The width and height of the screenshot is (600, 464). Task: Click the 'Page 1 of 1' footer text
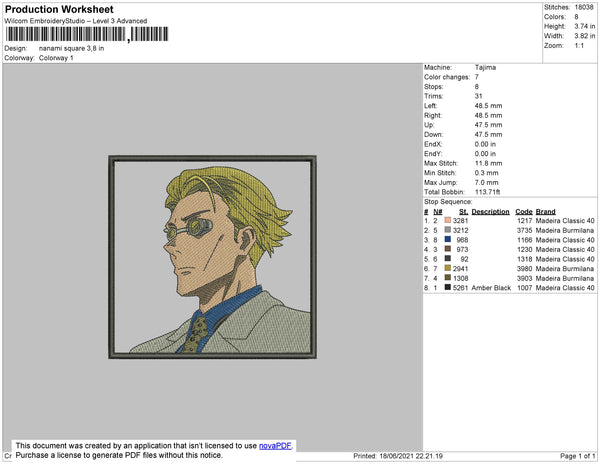tap(578, 456)
